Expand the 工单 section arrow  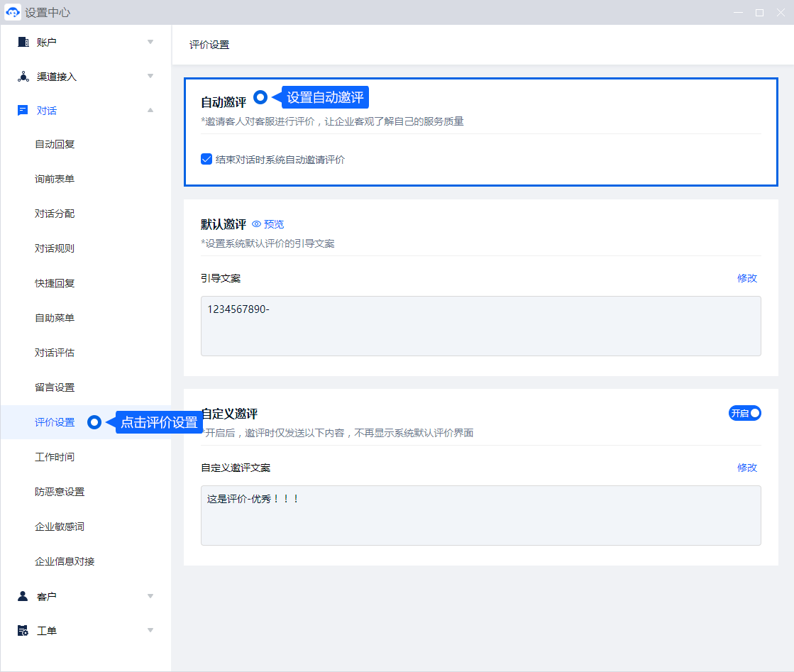point(150,630)
